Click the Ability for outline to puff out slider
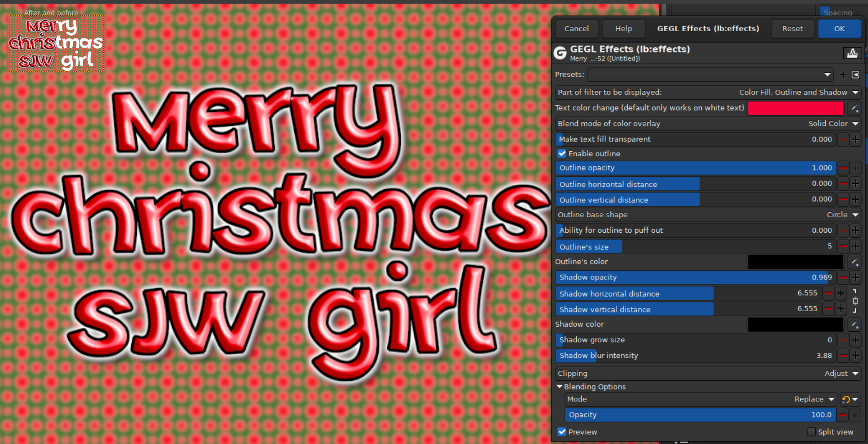The height and width of the screenshot is (444, 868). point(696,230)
